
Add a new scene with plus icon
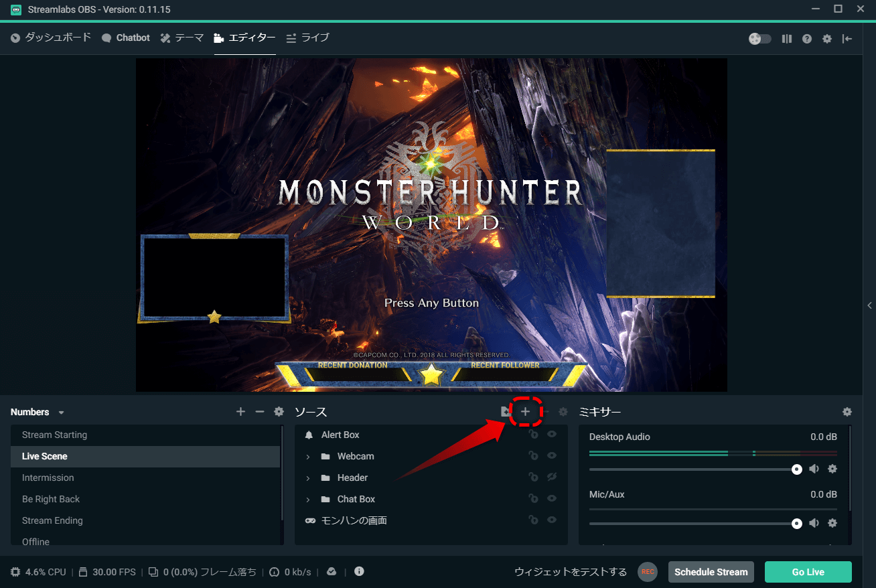coord(240,412)
